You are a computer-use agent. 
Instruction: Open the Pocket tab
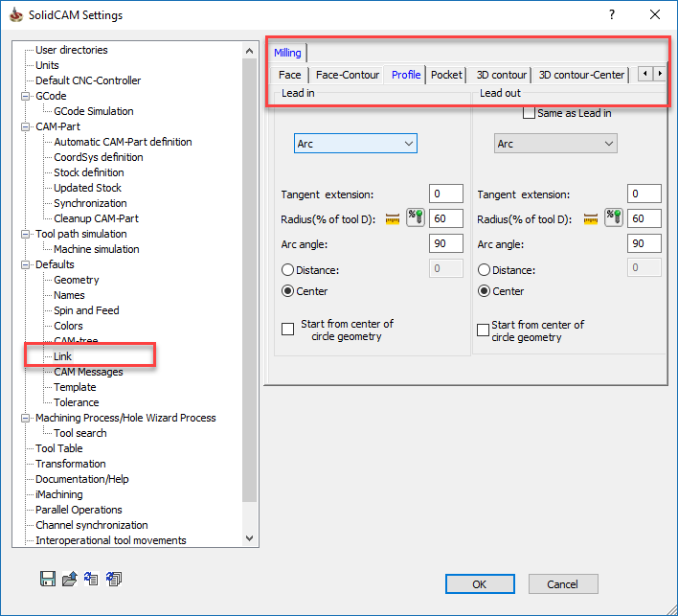pyautogui.click(x=446, y=75)
